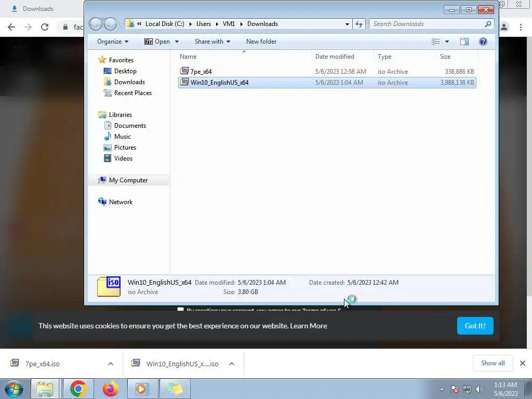Click the volume speaker tray icon
This screenshot has width=532, height=399.
(x=479, y=389)
